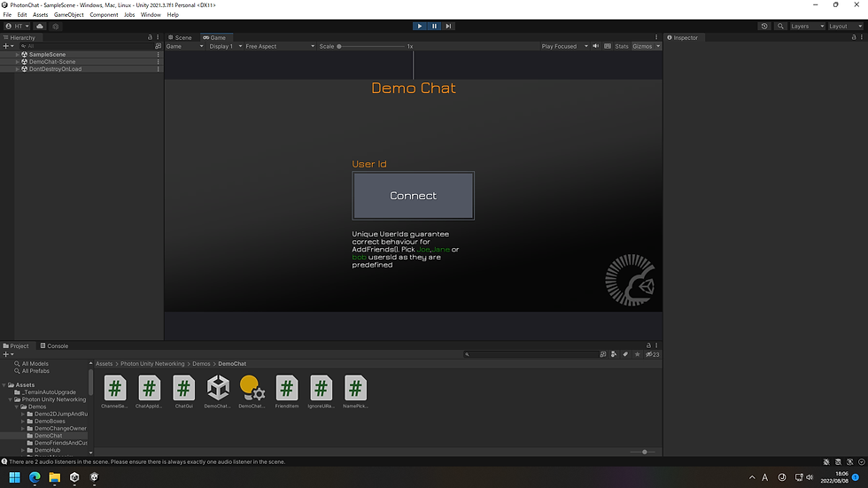868x488 pixels.
Task: Switch to the Scene tab
Action: 180,37
